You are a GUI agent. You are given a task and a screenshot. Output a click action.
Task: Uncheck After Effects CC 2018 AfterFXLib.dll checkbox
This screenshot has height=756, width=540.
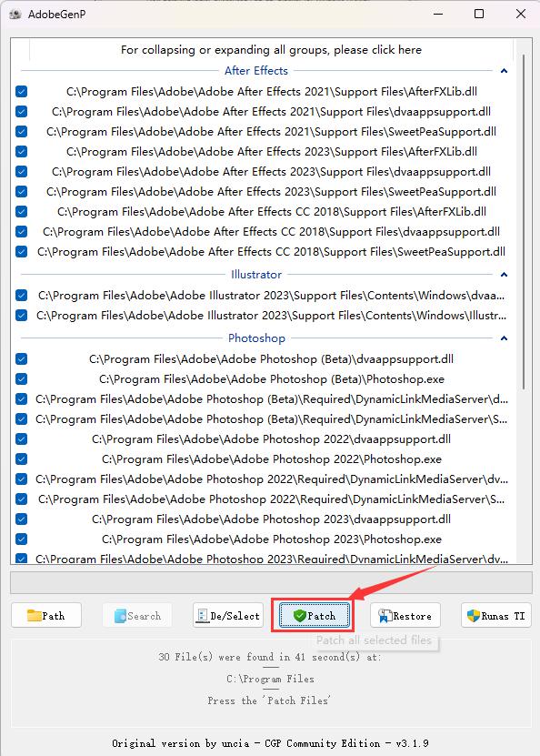(21, 212)
